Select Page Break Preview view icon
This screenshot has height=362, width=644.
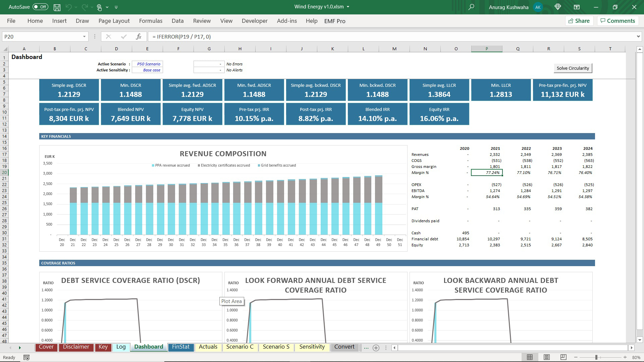563,357
